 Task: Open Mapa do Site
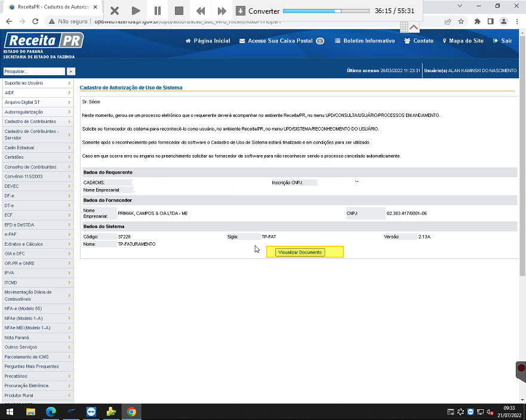(x=463, y=41)
